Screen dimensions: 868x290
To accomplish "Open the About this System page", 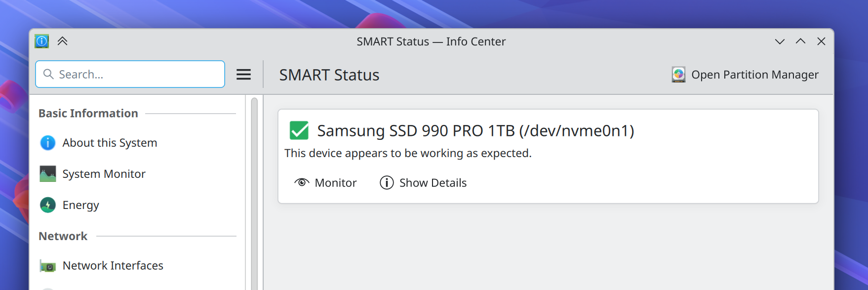I will 109,143.
